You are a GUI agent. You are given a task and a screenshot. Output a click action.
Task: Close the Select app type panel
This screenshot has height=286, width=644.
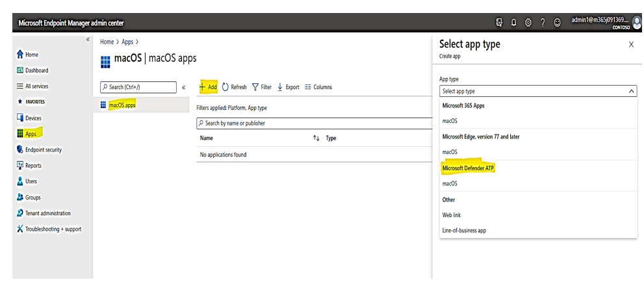coord(631,45)
